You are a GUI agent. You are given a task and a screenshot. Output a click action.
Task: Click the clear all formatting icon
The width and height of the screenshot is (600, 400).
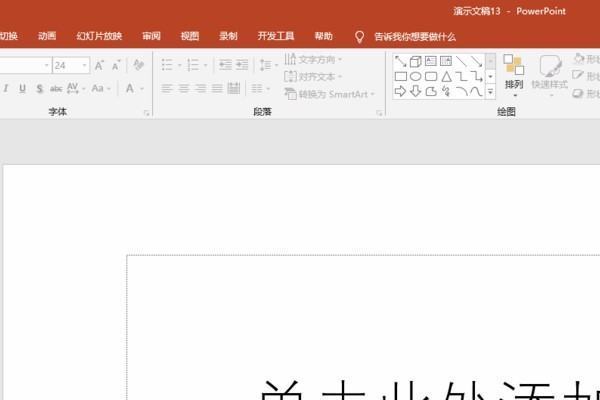coord(138,65)
